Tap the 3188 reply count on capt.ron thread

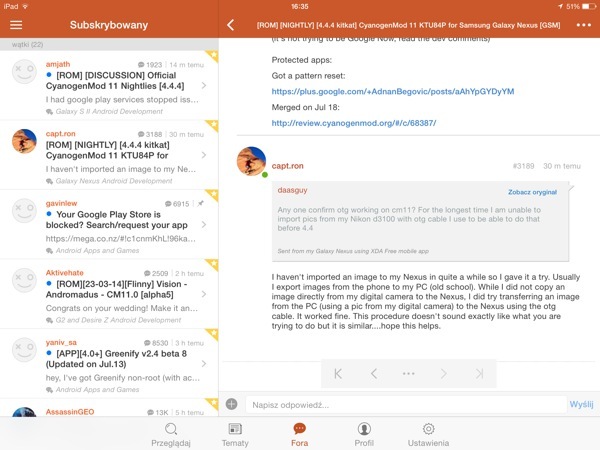click(x=150, y=134)
